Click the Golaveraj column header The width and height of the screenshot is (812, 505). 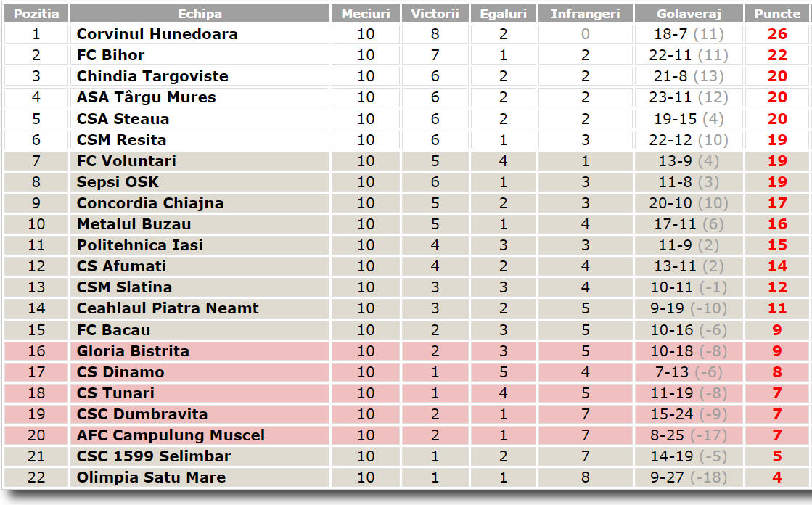click(x=687, y=14)
